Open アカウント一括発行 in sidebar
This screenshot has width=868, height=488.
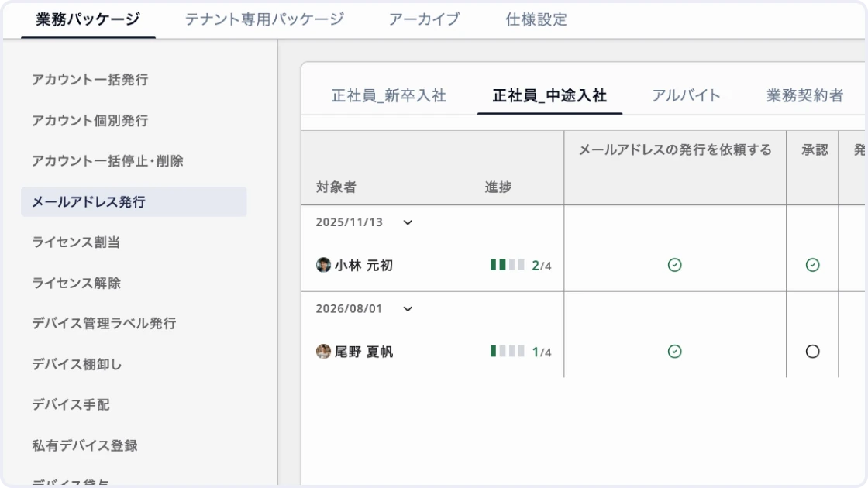(90, 80)
